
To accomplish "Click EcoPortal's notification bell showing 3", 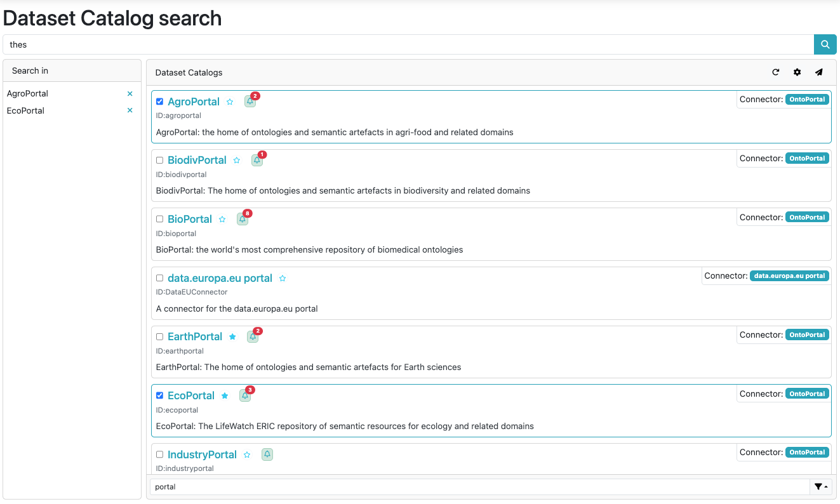I will pos(245,395).
